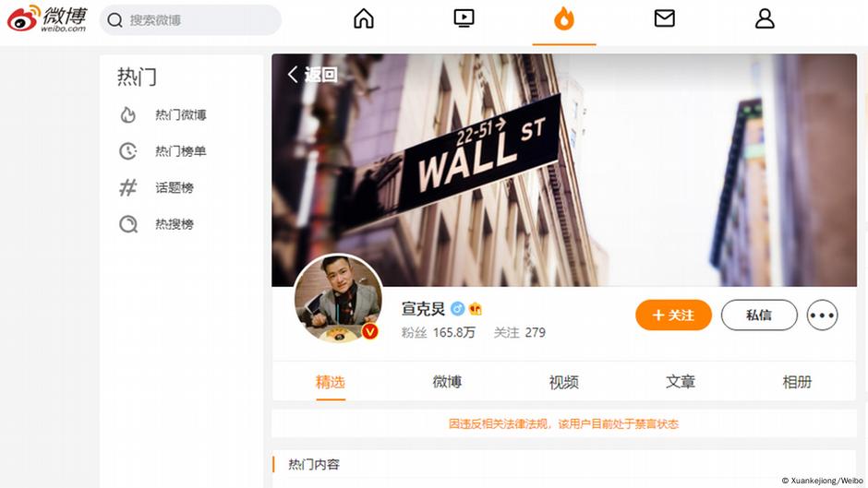The height and width of the screenshot is (488, 868).
Task: Open the video section icon
Action: click(x=464, y=18)
